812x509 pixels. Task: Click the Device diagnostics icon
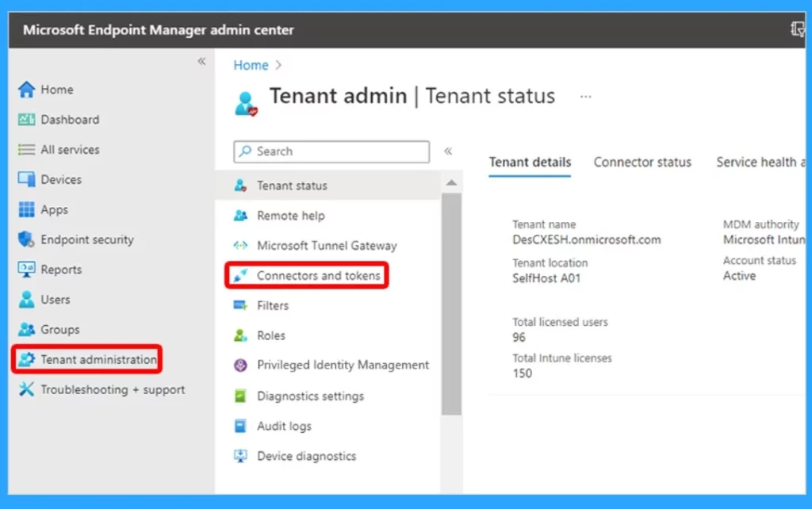pyautogui.click(x=240, y=456)
